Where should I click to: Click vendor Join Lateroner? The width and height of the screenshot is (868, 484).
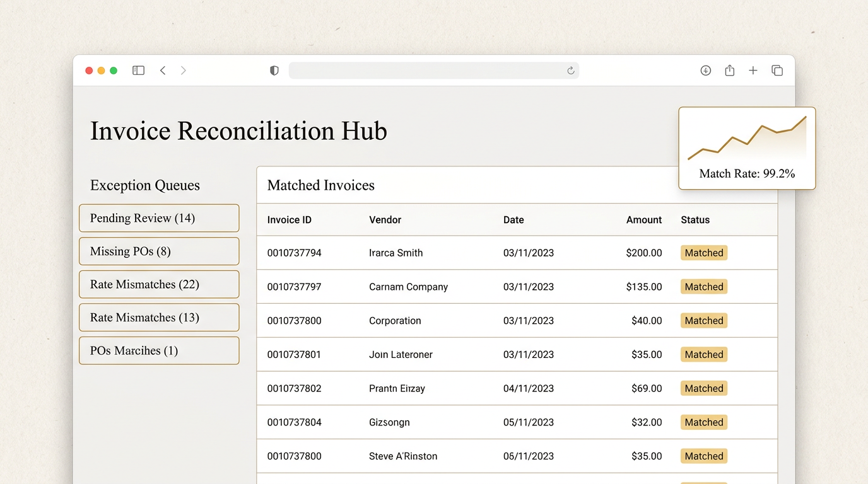(x=401, y=355)
